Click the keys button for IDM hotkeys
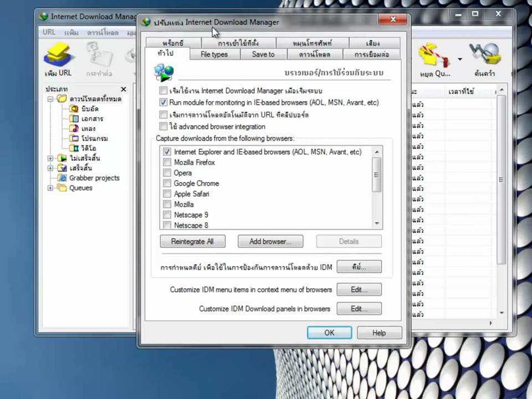The image size is (532, 399). tap(359, 267)
